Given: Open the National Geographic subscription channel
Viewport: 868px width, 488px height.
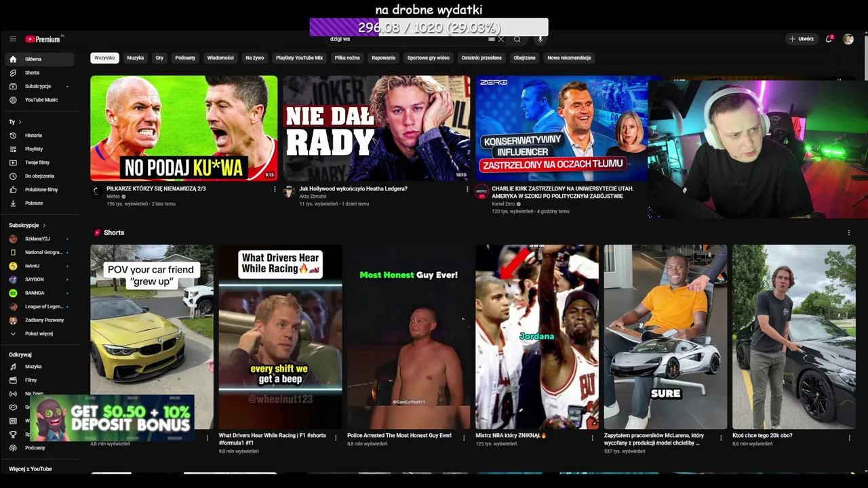Looking at the screenshot, I should (x=39, y=252).
